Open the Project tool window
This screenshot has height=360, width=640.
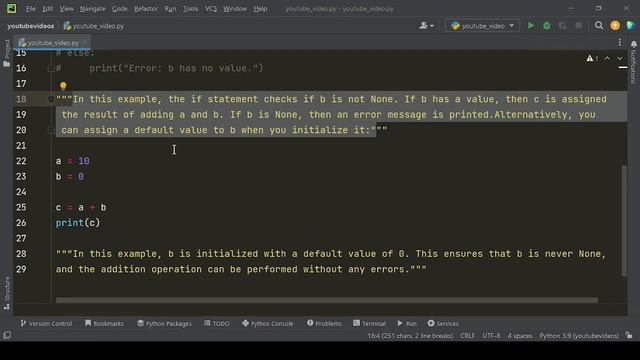click(7, 53)
